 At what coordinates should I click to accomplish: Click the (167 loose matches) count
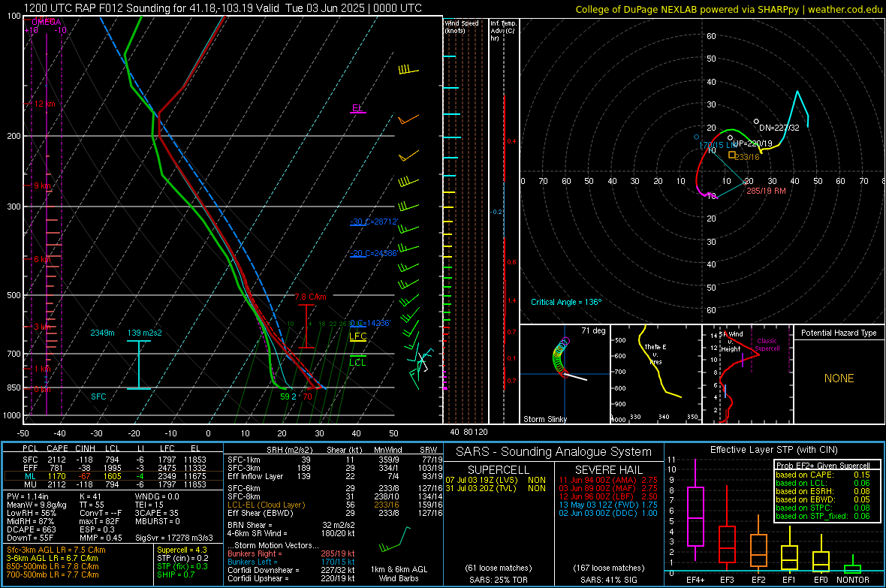[x=608, y=568]
